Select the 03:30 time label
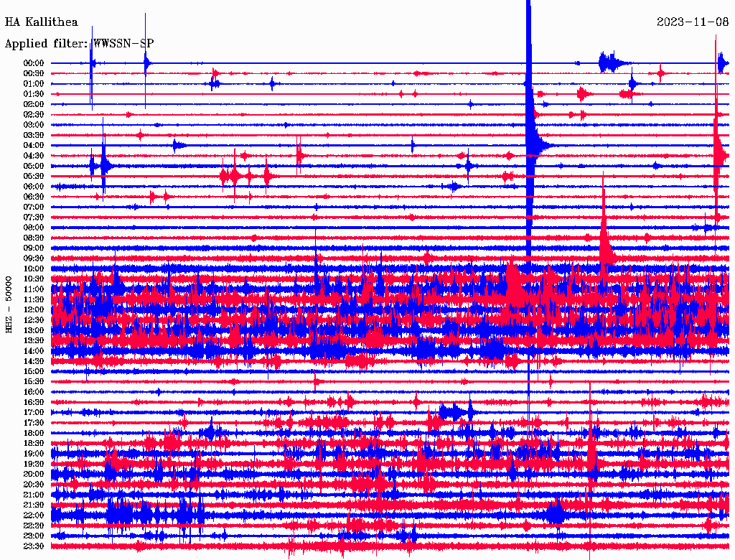Screen dimensions: 735x560 point(34,135)
